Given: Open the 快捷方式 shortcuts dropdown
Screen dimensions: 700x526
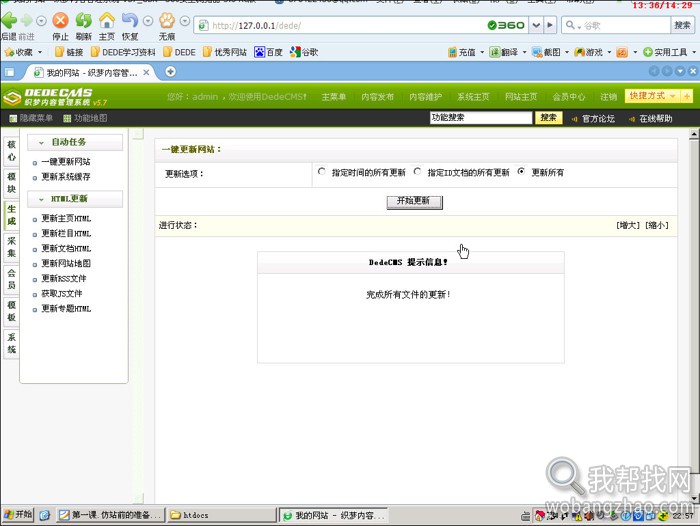Looking at the screenshot, I should 652,96.
